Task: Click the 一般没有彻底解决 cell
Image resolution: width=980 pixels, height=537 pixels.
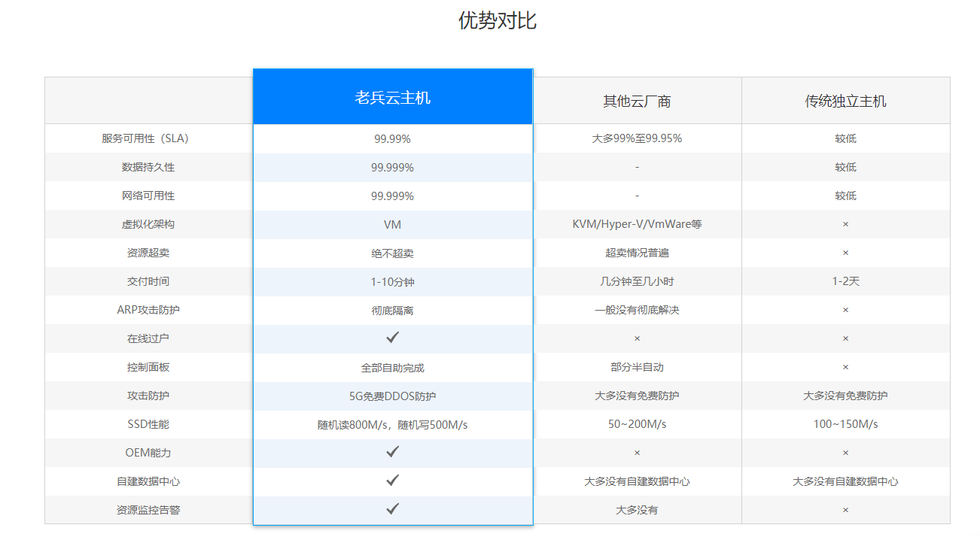Action: click(x=637, y=310)
